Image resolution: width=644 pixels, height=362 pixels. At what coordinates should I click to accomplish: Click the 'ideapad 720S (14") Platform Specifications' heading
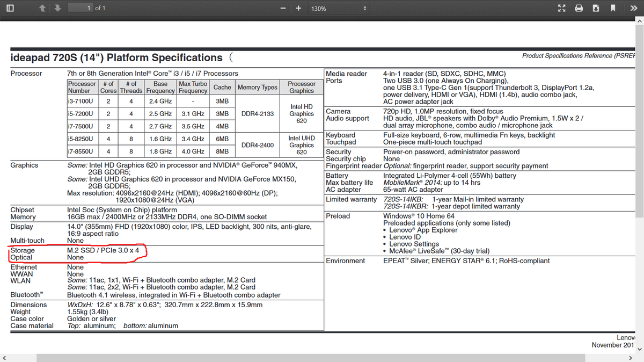pos(116,57)
